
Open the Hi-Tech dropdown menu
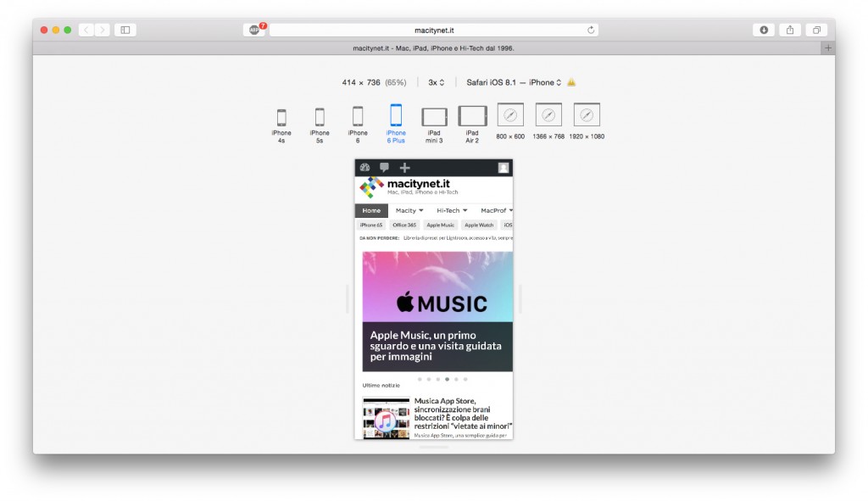click(x=448, y=210)
